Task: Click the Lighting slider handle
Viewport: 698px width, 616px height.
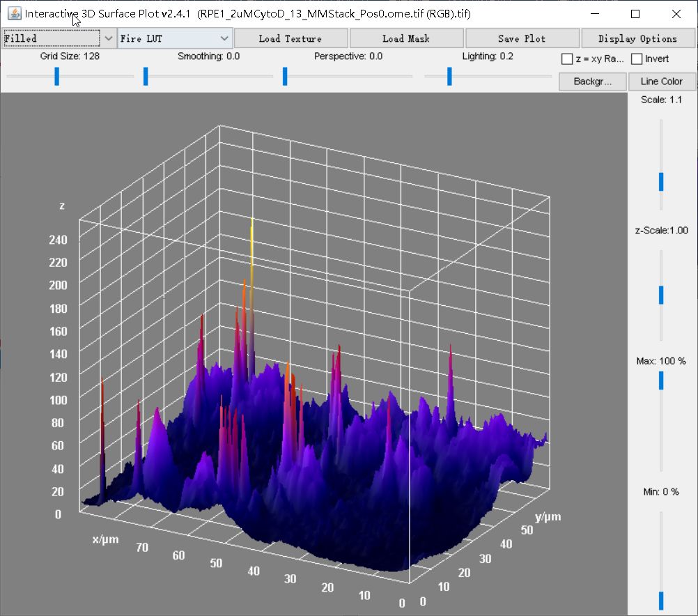Action: pyautogui.click(x=449, y=76)
